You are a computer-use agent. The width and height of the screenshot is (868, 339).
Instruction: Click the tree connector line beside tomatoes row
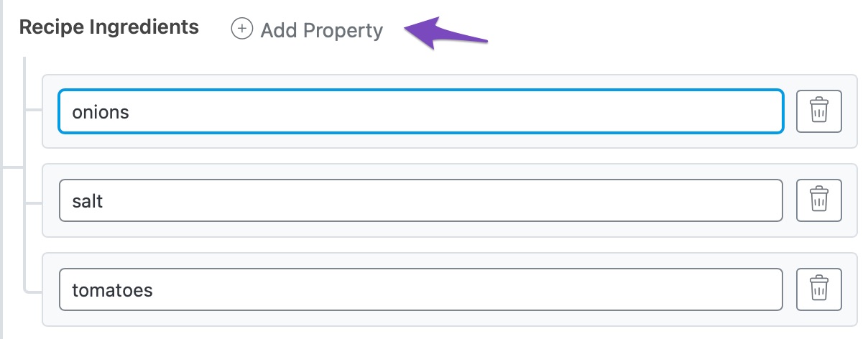point(34,292)
